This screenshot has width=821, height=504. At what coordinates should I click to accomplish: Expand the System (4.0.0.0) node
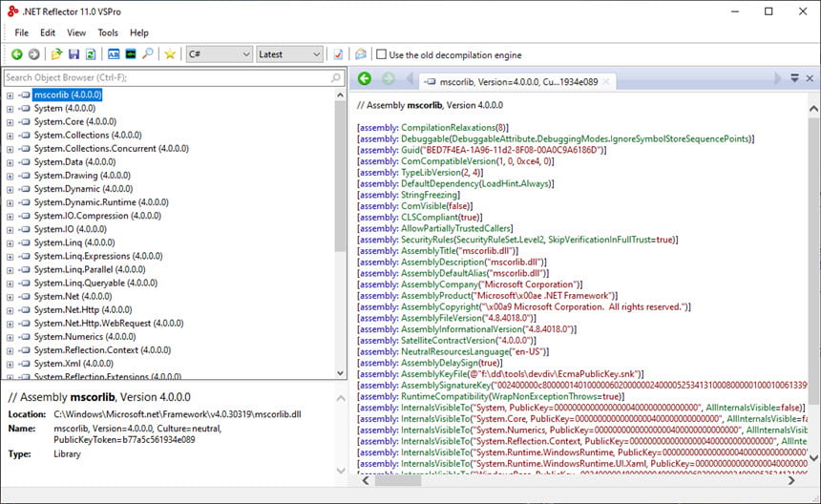pos(10,109)
